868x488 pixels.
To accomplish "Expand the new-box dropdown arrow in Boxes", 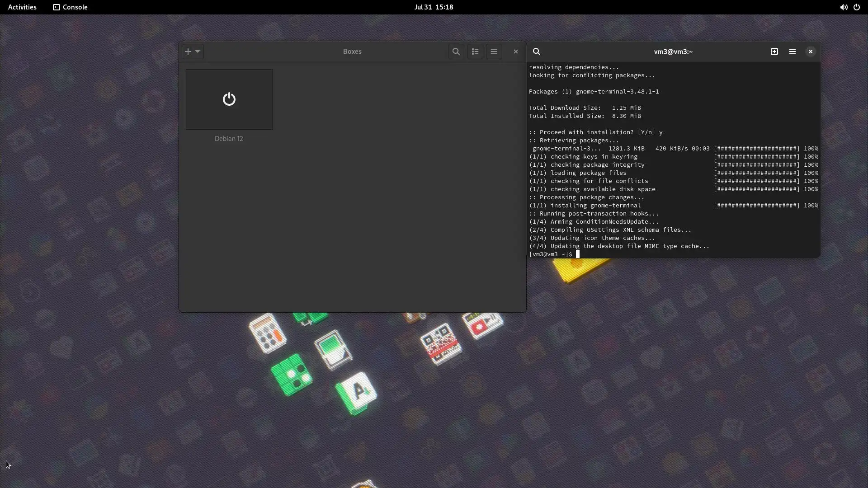I will (198, 52).
